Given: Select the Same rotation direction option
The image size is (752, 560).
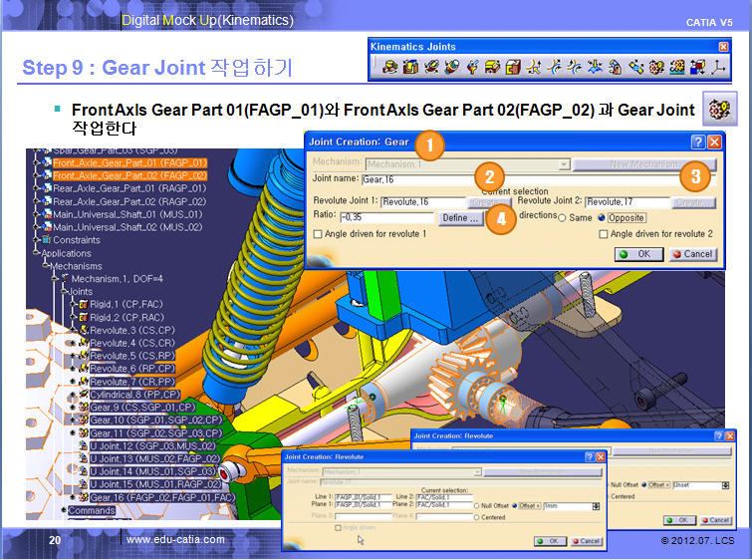Looking at the screenshot, I should (562, 217).
